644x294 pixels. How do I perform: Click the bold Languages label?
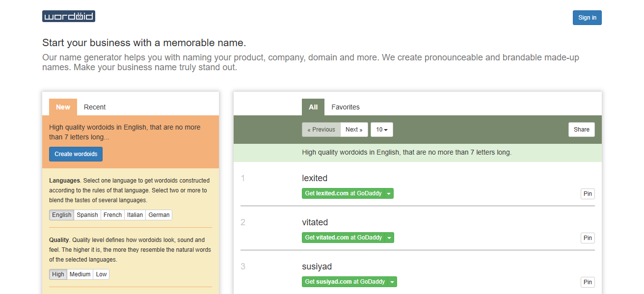point(65,181)
